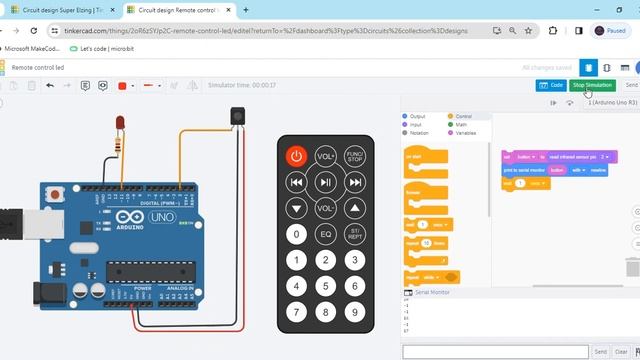Click the paste clipboard icon
The height and width of the screenshot is (360, 640).
tap(31, 85)
